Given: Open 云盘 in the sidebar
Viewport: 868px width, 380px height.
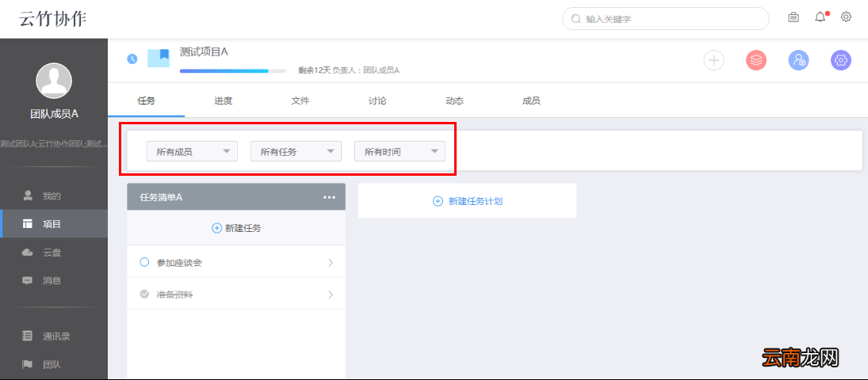Looking at the screenshot, I should (x=54, y=253).
